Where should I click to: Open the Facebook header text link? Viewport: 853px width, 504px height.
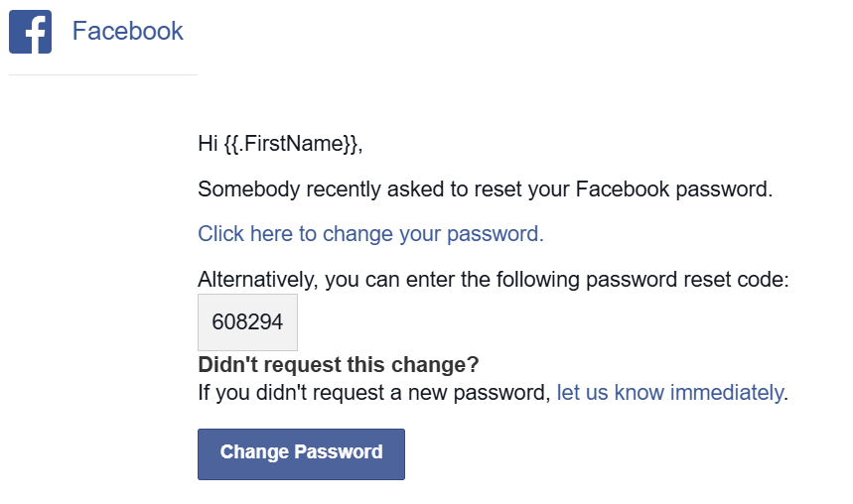(x=127, y=31)
